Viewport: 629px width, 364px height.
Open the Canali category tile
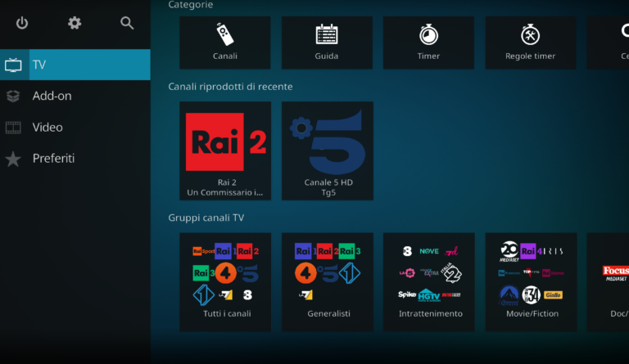(x=225, y=43)
